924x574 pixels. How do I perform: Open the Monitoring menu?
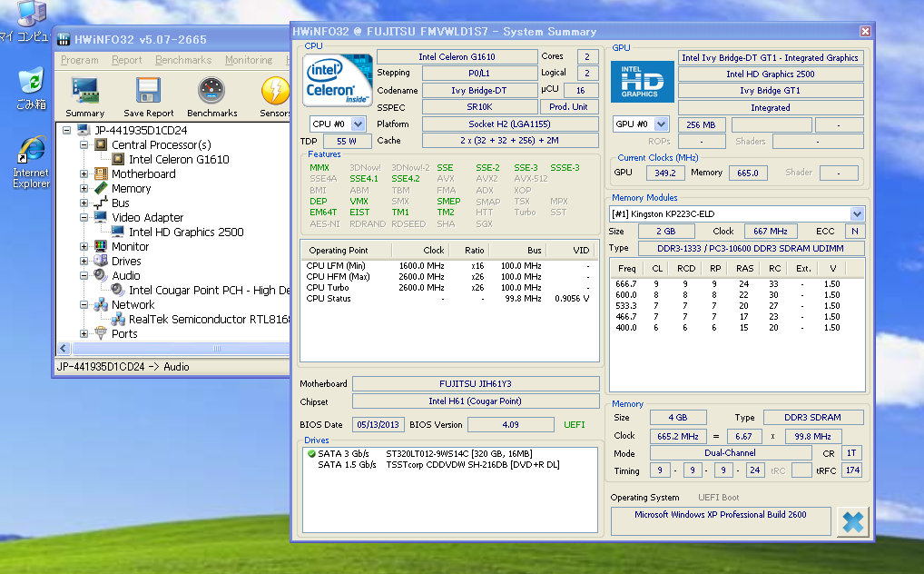(248, 60)
